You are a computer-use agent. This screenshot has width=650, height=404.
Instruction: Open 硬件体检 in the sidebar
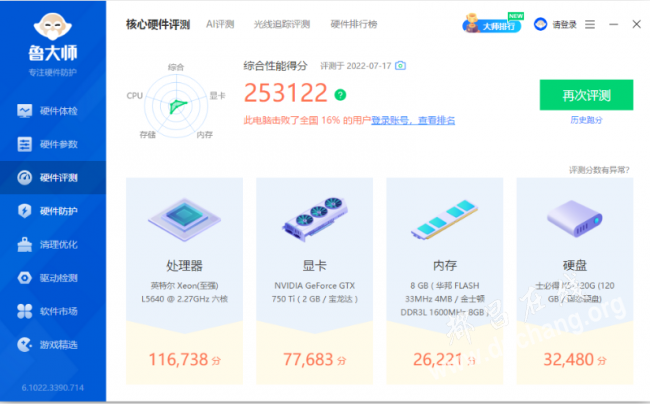pos(53,111)
